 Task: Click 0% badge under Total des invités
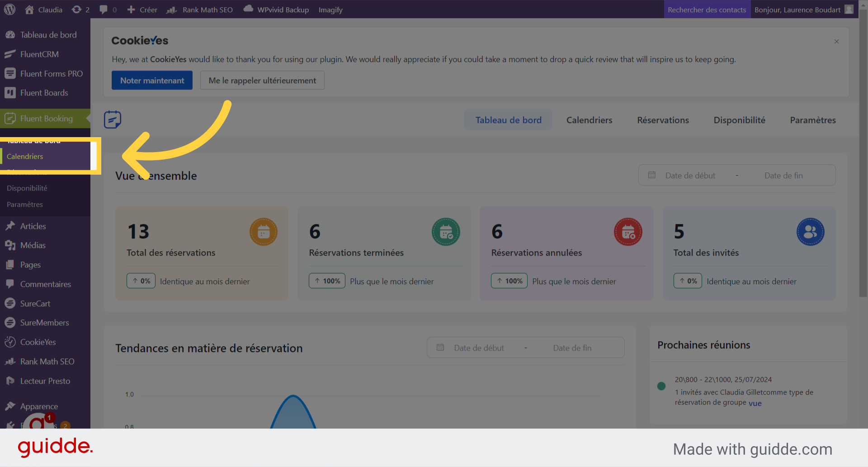click(x=688, y=281)
